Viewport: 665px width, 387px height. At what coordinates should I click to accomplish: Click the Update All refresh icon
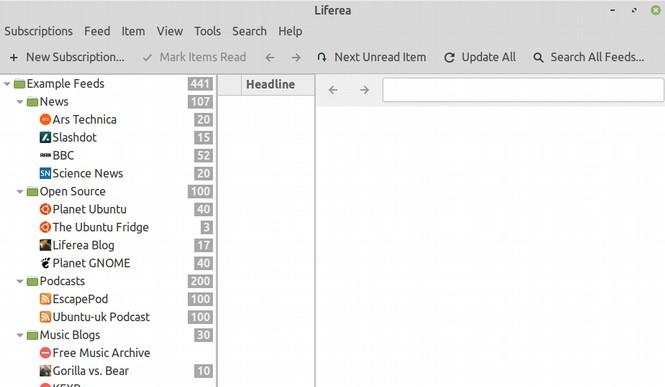coord(449,57)
